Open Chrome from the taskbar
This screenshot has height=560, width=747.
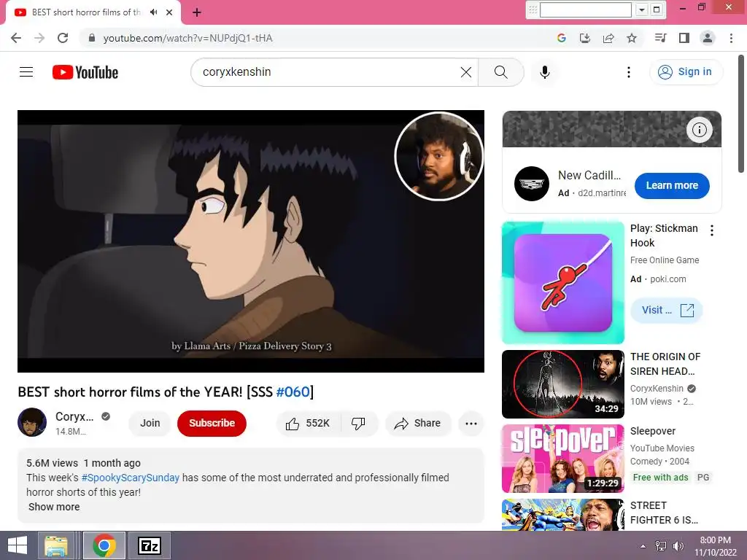point(104,545)
